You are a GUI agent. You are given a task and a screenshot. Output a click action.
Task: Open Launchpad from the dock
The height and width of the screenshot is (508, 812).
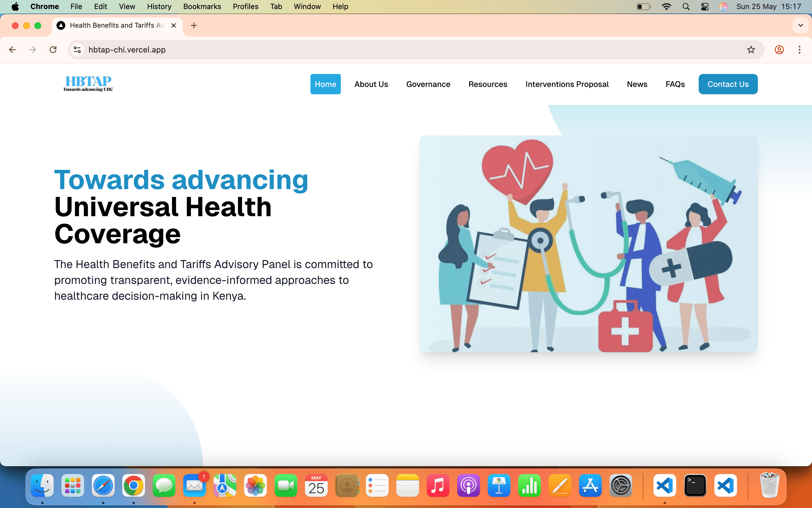pyautogui.click(x=73, y=485)
